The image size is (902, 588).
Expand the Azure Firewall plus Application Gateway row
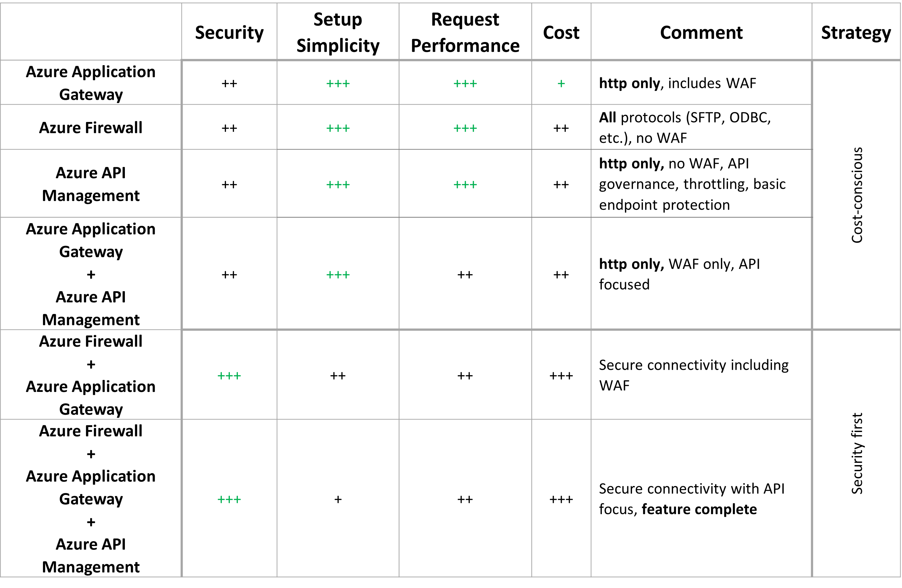[x=91, y=375]
